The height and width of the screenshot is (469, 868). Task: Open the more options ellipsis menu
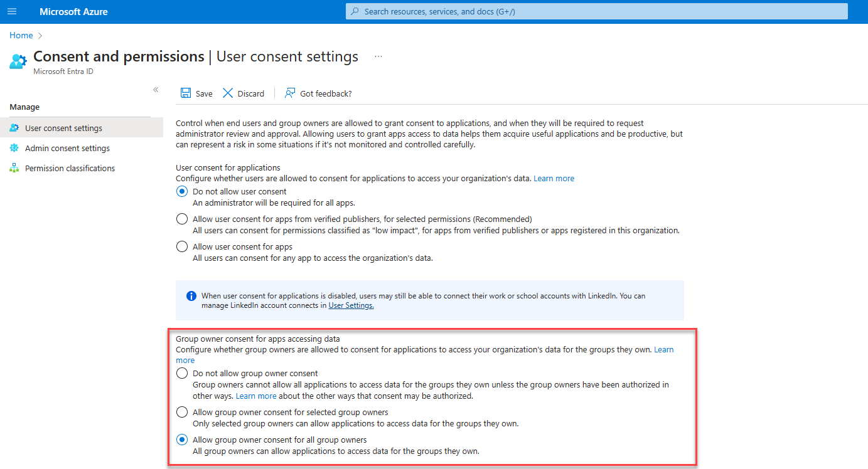378,56
